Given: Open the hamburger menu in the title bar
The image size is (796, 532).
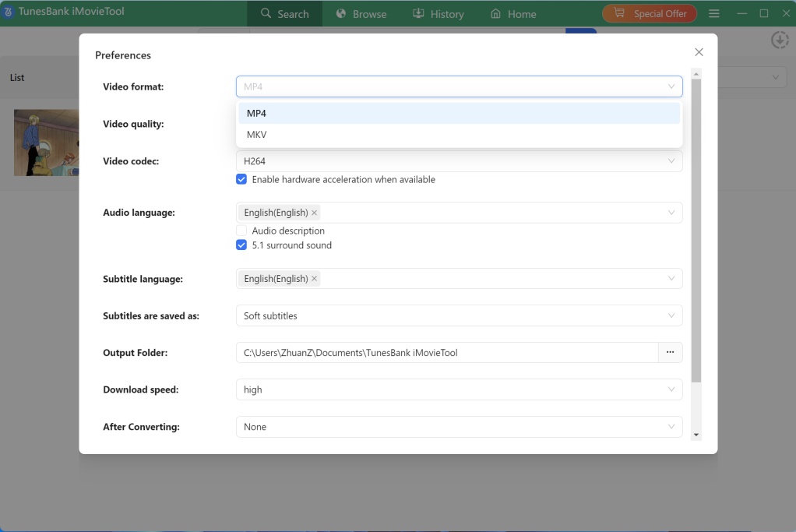Looking at the screenshot, I should tap(713, 13).
